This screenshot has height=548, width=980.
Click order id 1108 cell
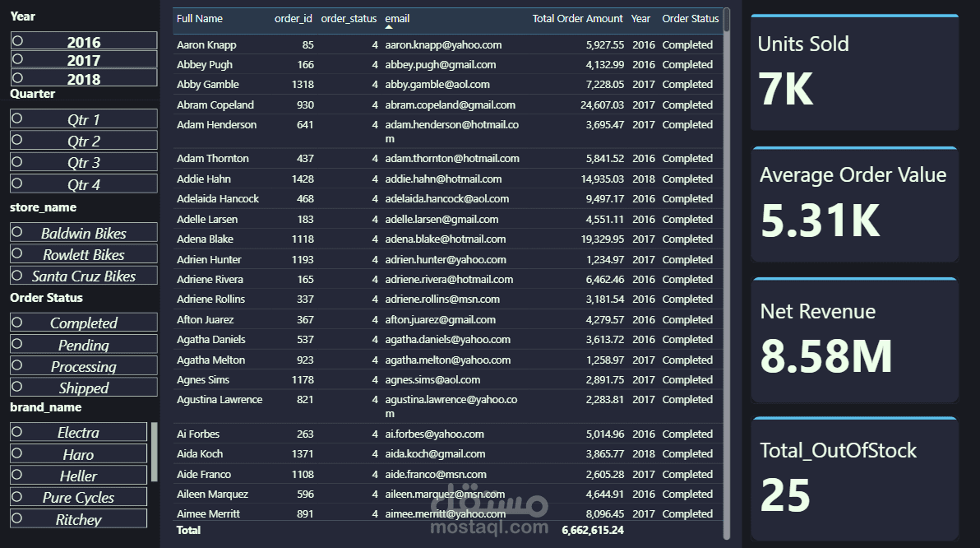coord(303,475)
